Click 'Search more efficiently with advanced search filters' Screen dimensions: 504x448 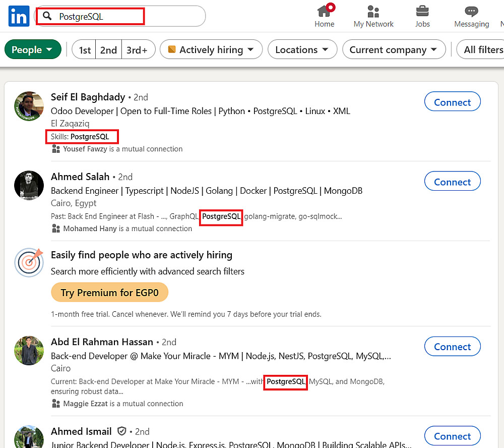(148, 271)
